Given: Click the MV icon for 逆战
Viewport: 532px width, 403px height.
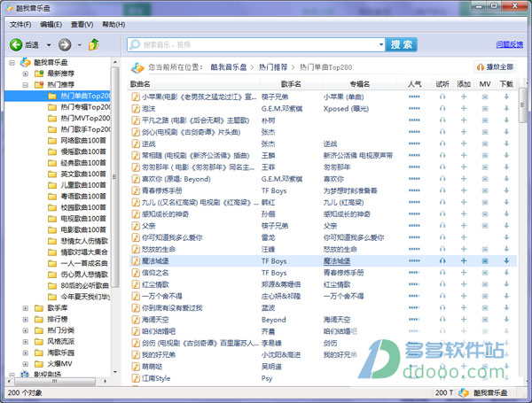Looking at the screenshot, I should coord(485,143).
